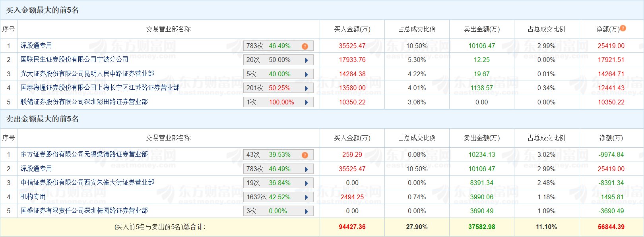Click blue arrow in 联储证券深圳彩田路 row
This screenshot has height=237, width=644.
click(306, 102)
